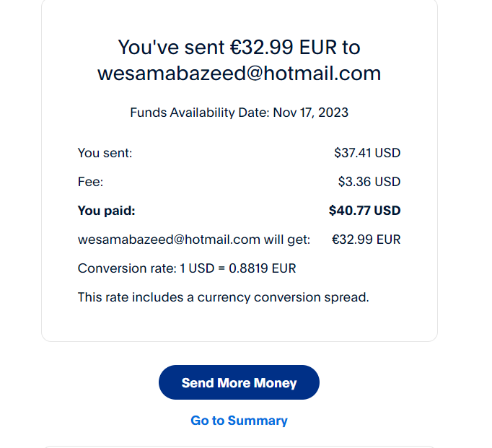Viewport: 492px width, 448px height.
Task: Click the bold "You paid:" label
Action: click(x=106, y=211)
